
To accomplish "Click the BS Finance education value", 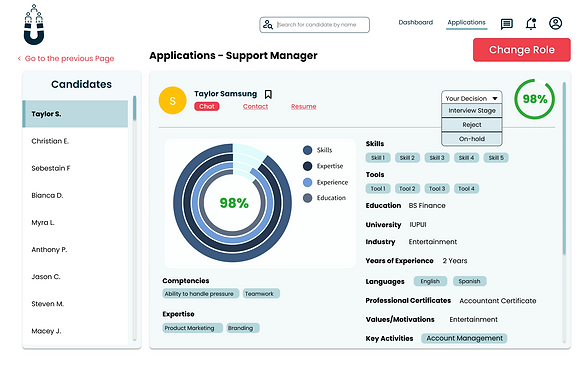I will pos(427,206).
